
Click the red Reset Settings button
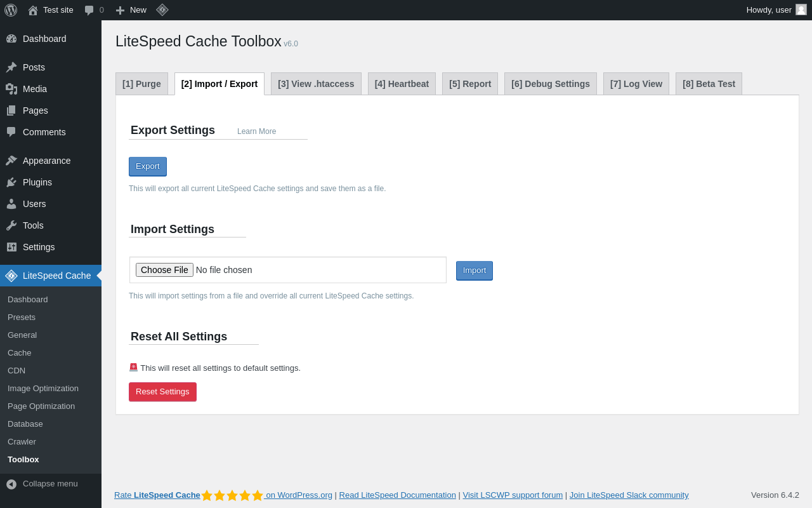pyautogui.click(x=162, y=392)
